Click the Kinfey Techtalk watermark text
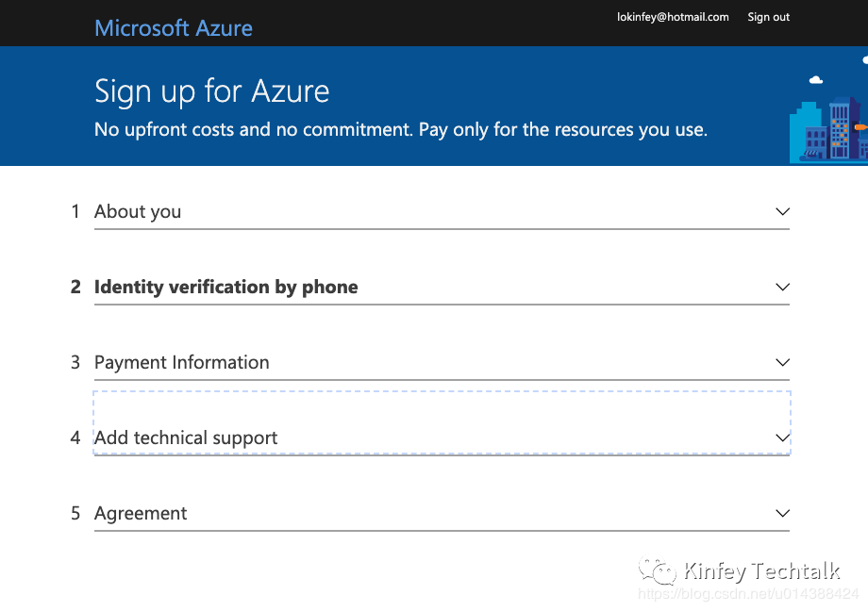The width and height of the screenshot is (868, 611). tap(760, 570)
